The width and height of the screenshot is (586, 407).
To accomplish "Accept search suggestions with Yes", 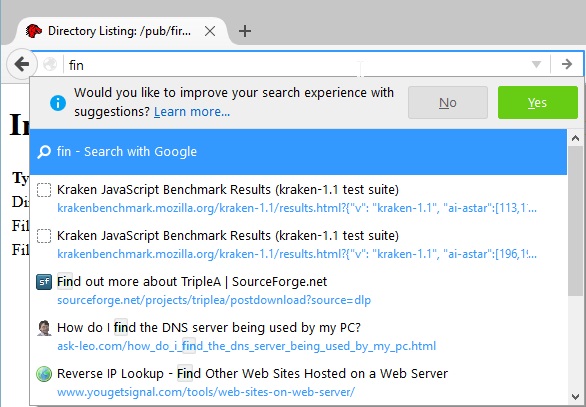I will [537, 102].
